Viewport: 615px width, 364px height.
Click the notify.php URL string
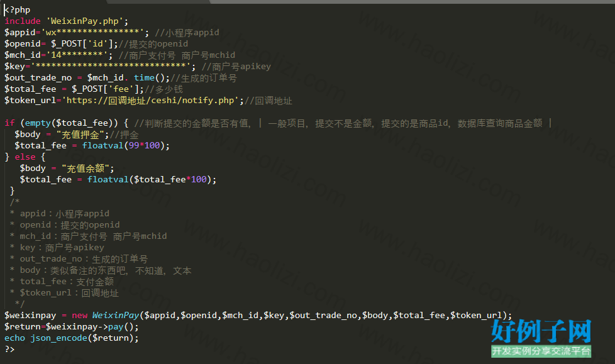[x=151, y=101]
